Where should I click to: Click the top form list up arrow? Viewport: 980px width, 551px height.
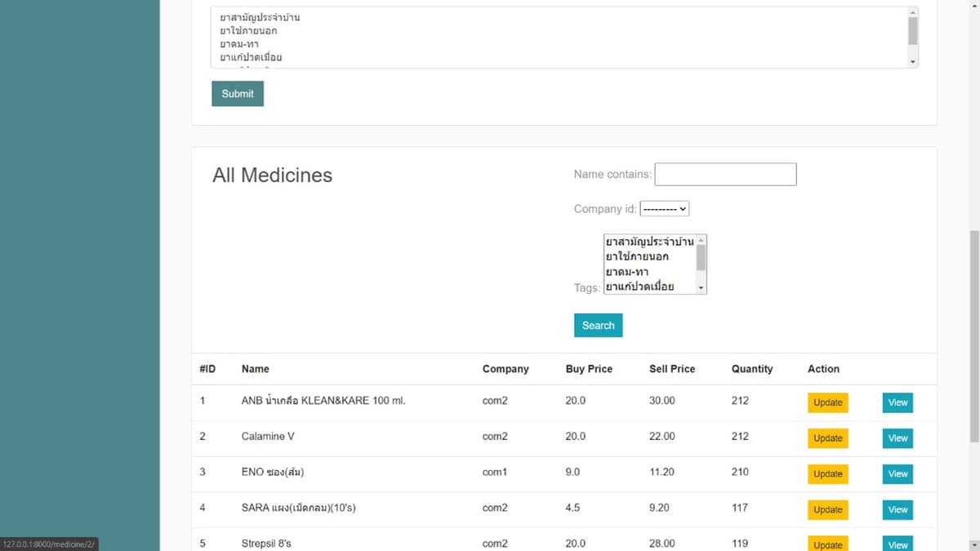(x=913, y=12)
